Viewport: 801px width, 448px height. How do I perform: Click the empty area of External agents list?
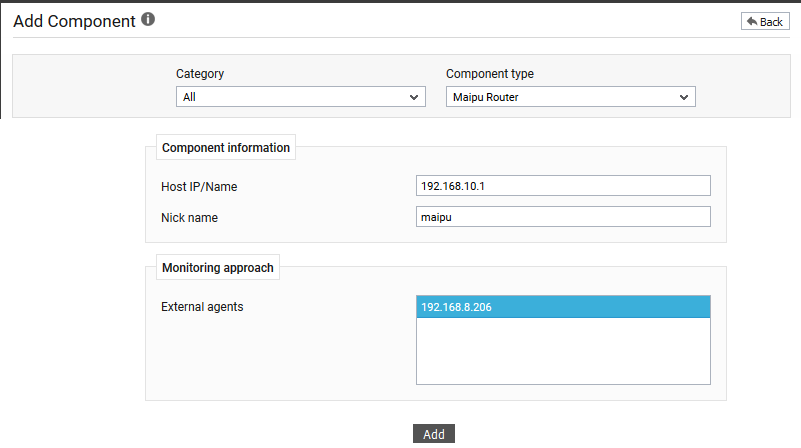(563, 351)
